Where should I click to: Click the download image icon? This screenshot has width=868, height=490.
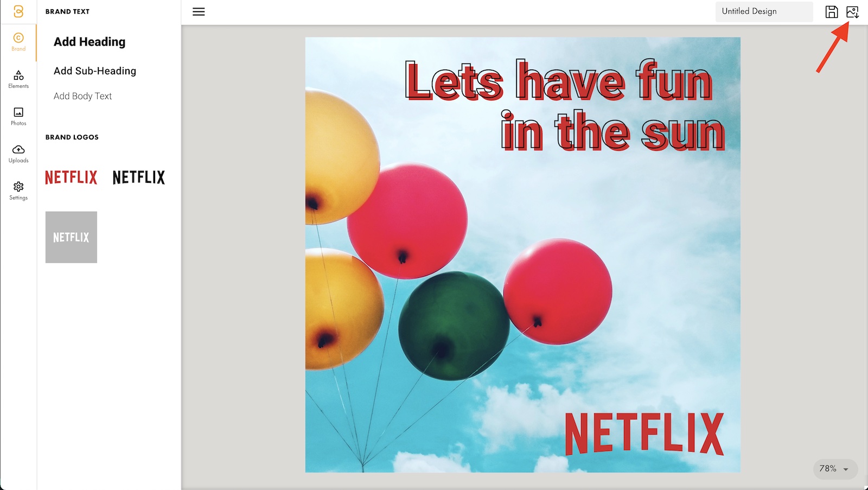[852, 11]
